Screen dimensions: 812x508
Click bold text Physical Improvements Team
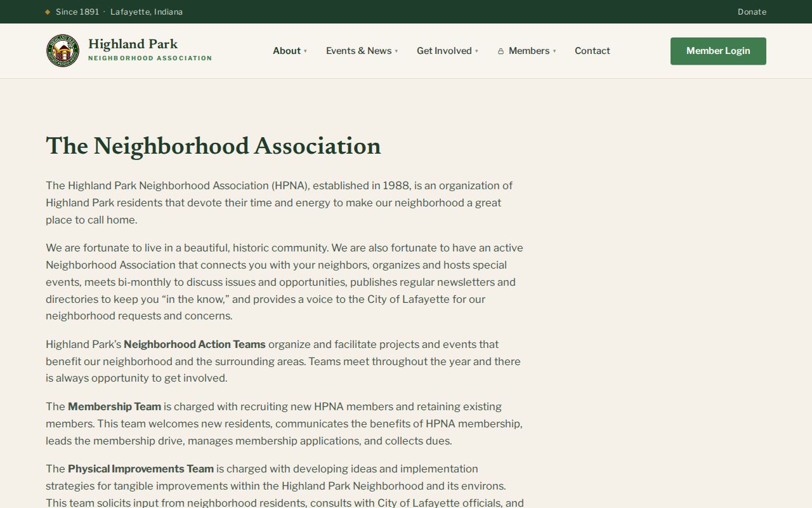pyautogui.click(x=141, y=469)
